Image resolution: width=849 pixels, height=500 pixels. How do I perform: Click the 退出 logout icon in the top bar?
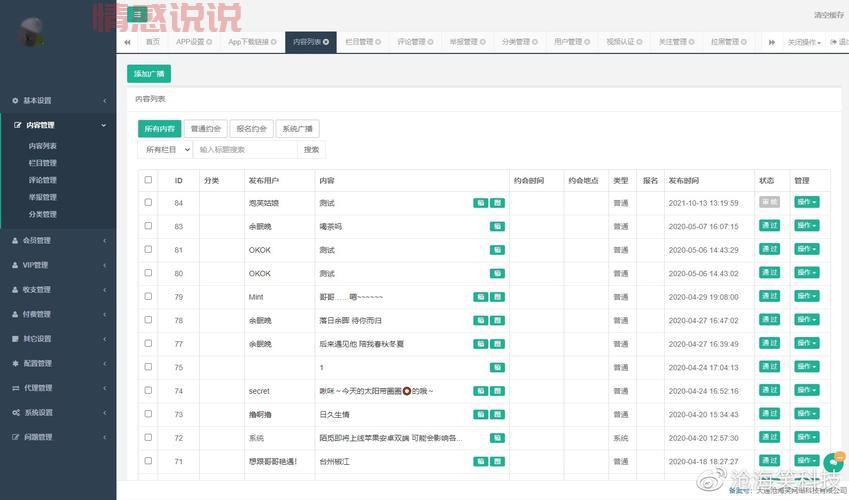tap(833, 42)
